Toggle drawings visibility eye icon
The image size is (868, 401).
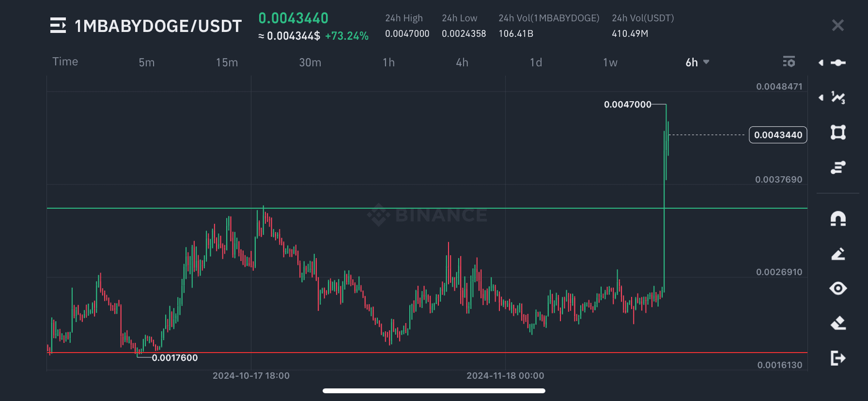tap(838, 288)
